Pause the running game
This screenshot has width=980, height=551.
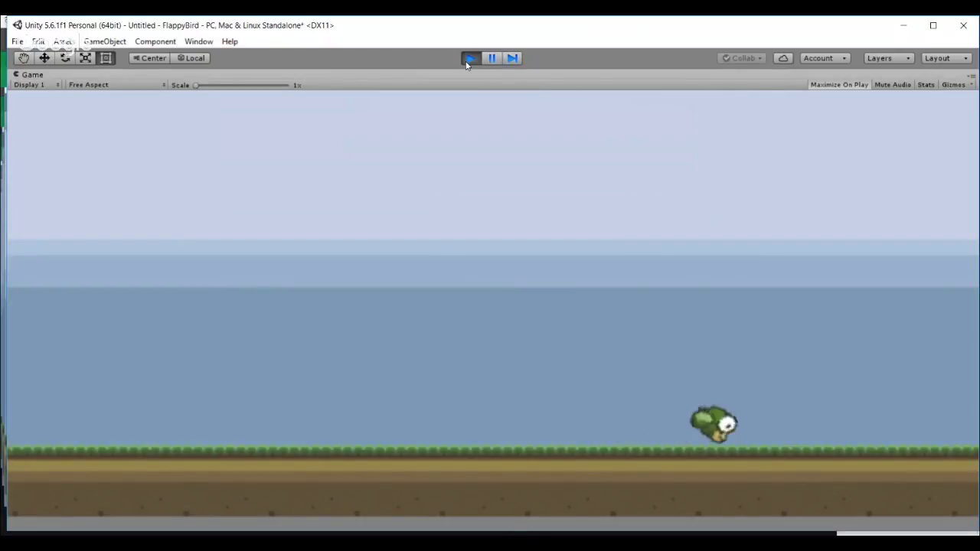(x=491, y=58)
